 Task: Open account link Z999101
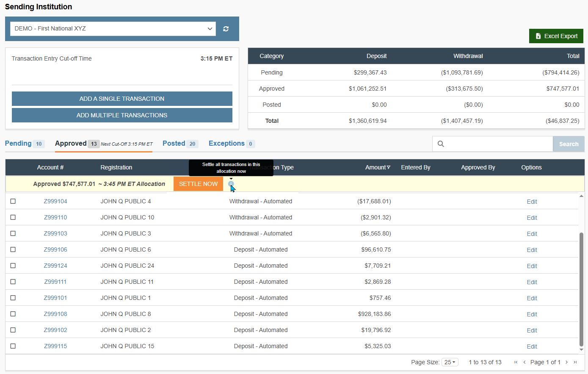(x=55, y=298)
